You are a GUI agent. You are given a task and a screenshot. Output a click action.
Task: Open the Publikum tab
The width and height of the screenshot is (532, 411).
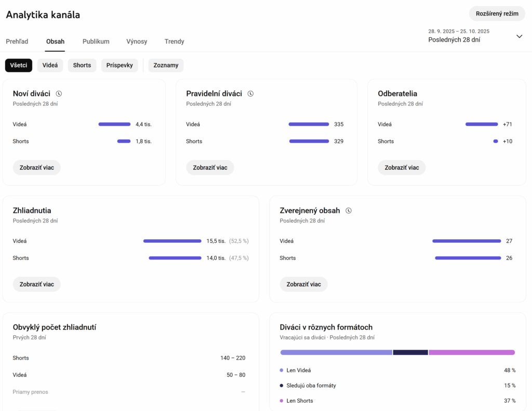(x=96, y=42)
